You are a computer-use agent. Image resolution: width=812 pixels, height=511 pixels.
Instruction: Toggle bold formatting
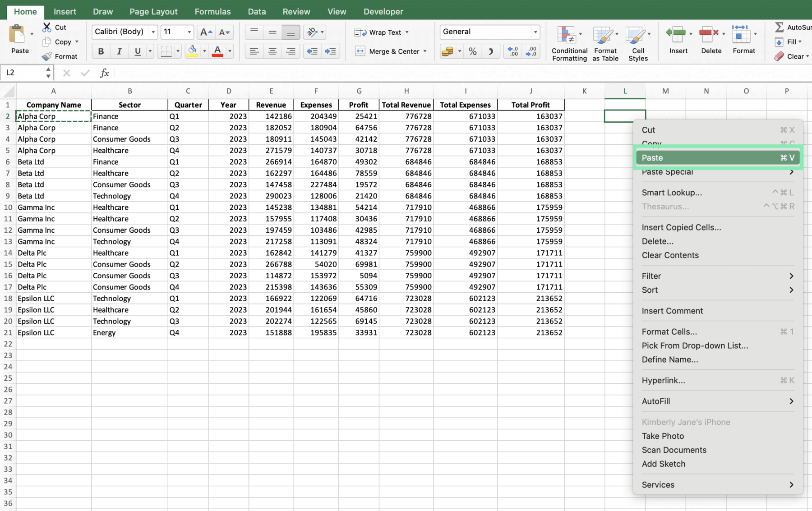click(x=101, y=51)
